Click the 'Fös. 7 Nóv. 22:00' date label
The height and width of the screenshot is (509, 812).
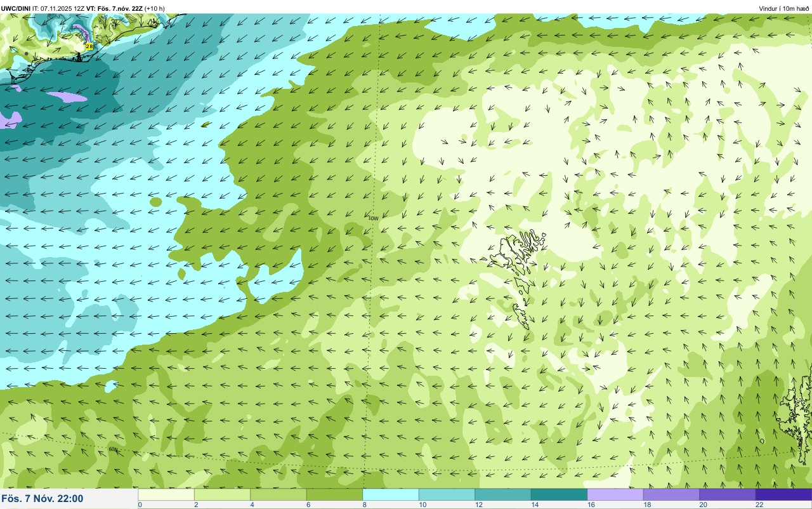tap(43, 499)
